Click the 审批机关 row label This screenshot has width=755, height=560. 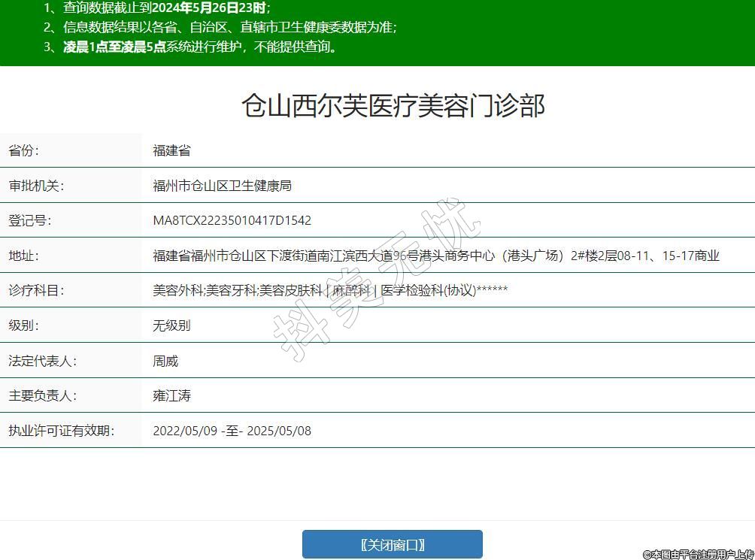[x=36, y=186]
